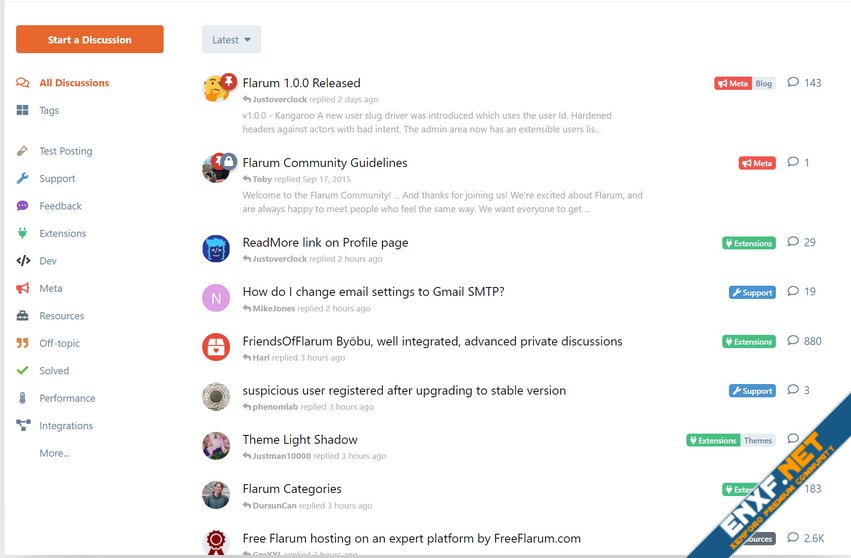Click Extensions tag on FriendsOfFlarum Byōbu row
Screen dimensions: 851x558
749,341
